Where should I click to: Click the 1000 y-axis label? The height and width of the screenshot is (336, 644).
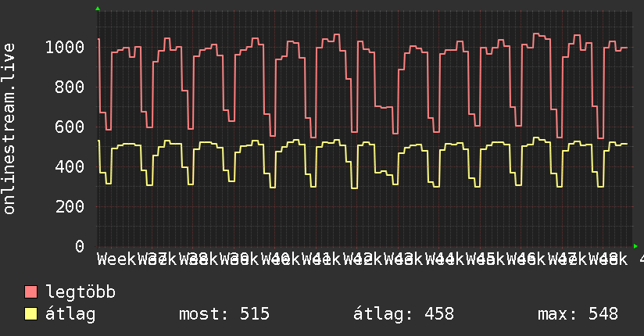(65, 47)
